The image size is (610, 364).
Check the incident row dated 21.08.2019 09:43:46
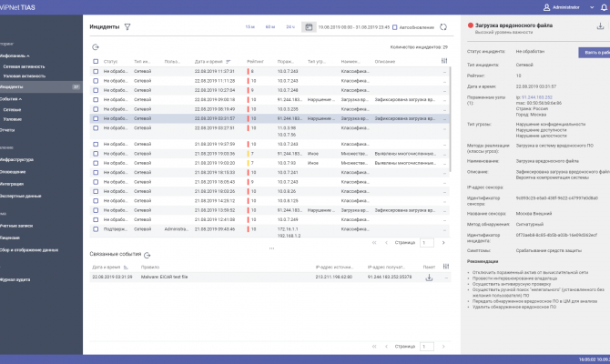(96, 229)
